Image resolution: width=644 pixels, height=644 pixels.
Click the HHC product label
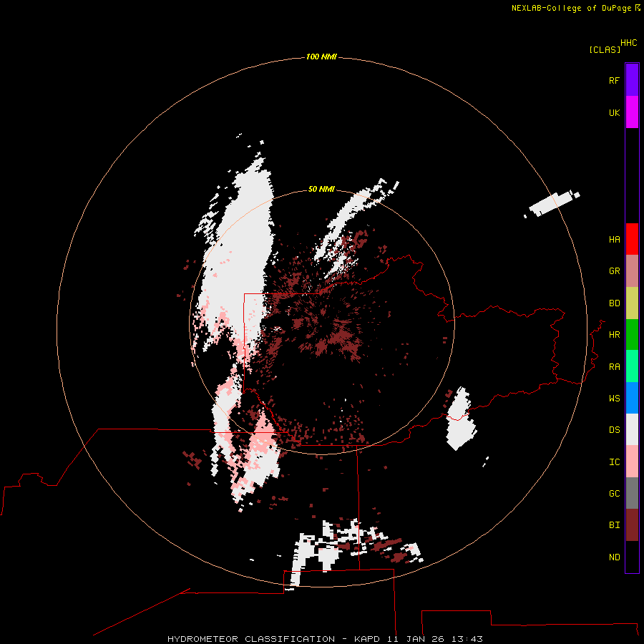628,43
